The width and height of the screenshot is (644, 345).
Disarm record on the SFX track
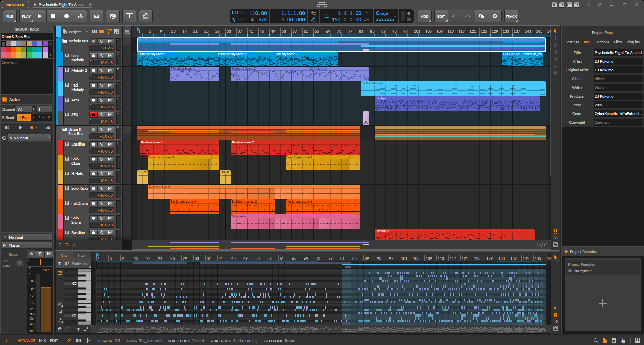[x=93, y=115]
